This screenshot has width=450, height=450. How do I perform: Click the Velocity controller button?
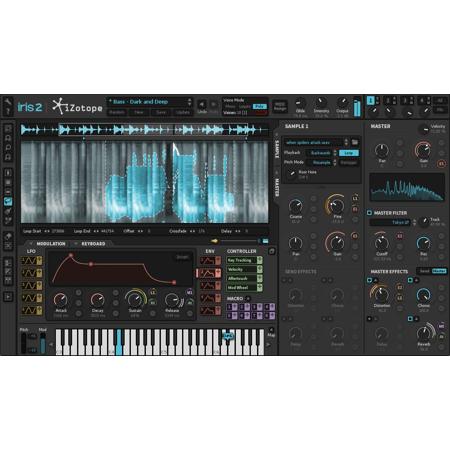point(244,269)
